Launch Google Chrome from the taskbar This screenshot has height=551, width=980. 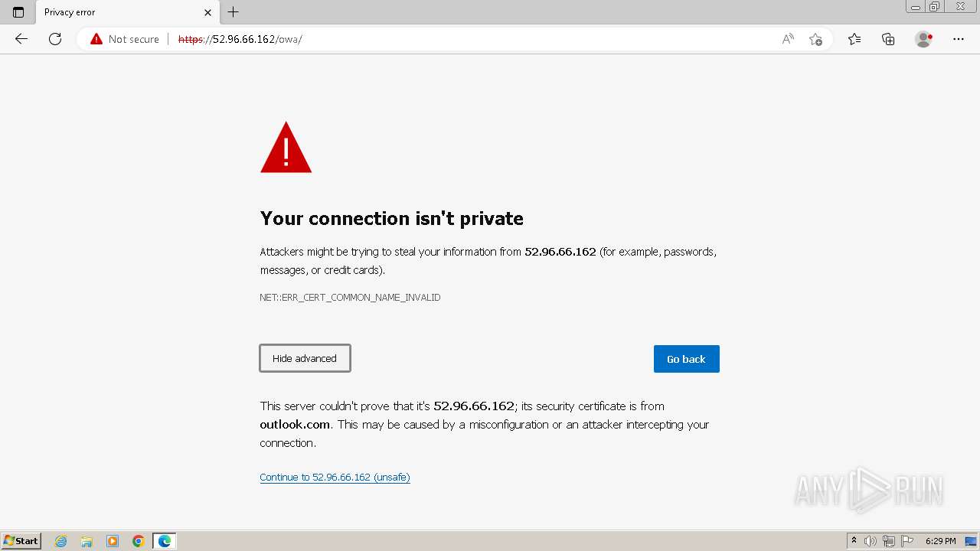click(139, 541)
